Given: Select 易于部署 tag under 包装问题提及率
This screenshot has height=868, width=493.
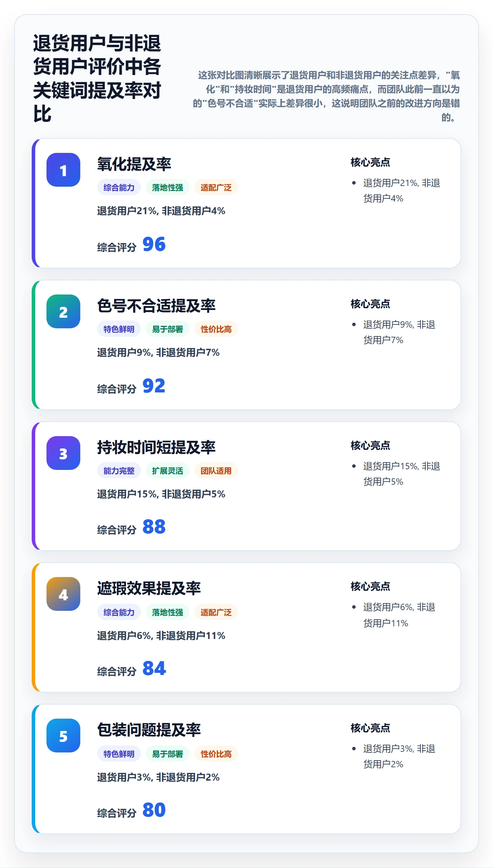Looking at the screenshot, I should (168, 754).
